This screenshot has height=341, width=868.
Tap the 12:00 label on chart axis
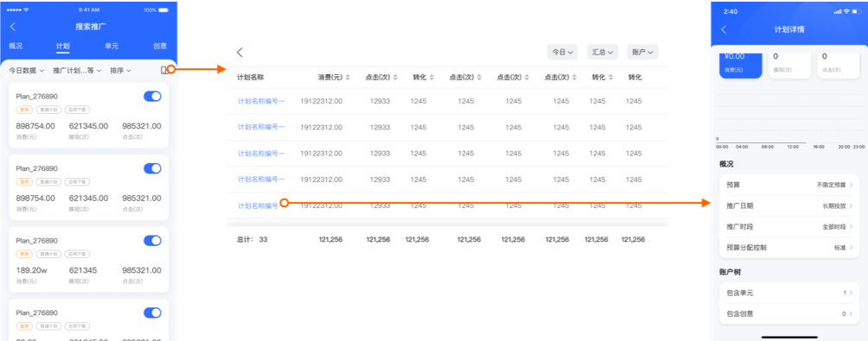793,147
